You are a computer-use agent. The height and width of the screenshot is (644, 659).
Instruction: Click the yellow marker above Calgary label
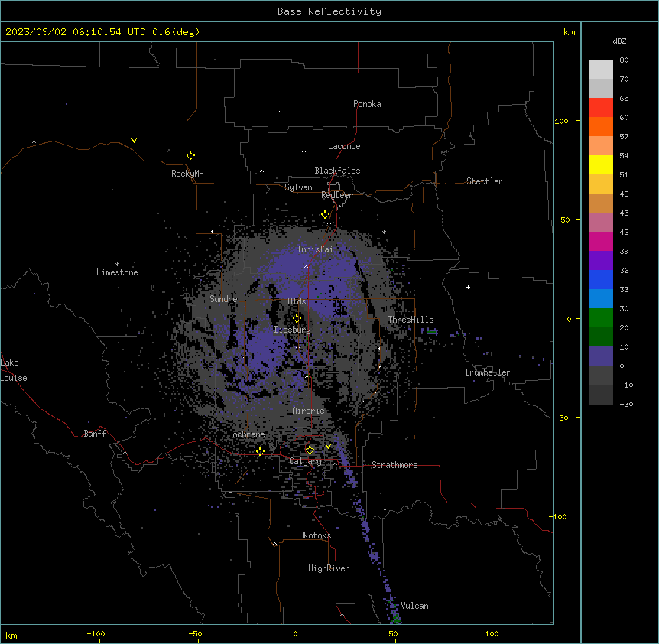(310, 450)
